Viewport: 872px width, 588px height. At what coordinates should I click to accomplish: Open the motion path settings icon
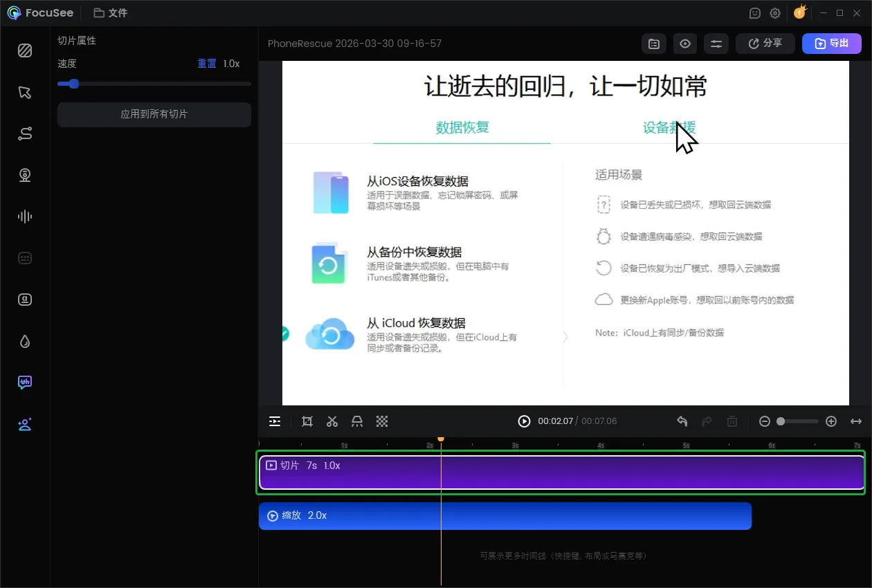(x=25, y=134)
